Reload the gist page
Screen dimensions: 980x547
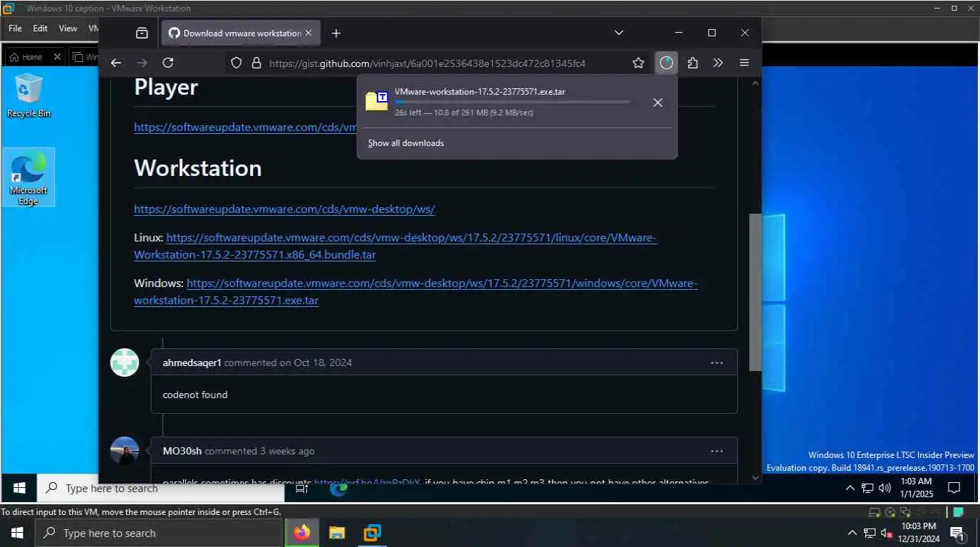pyautogui.click(x=168, y=63)
